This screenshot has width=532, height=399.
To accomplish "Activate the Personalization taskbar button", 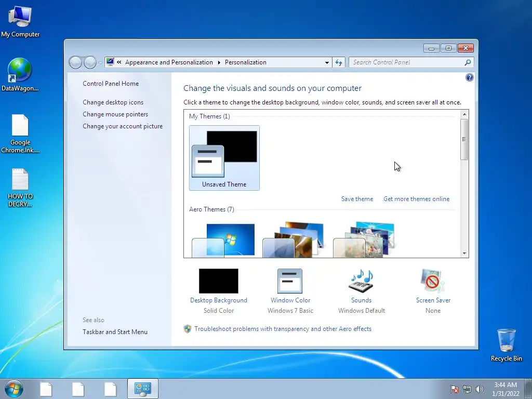I will pyautogui.click(x=143, y=389).
